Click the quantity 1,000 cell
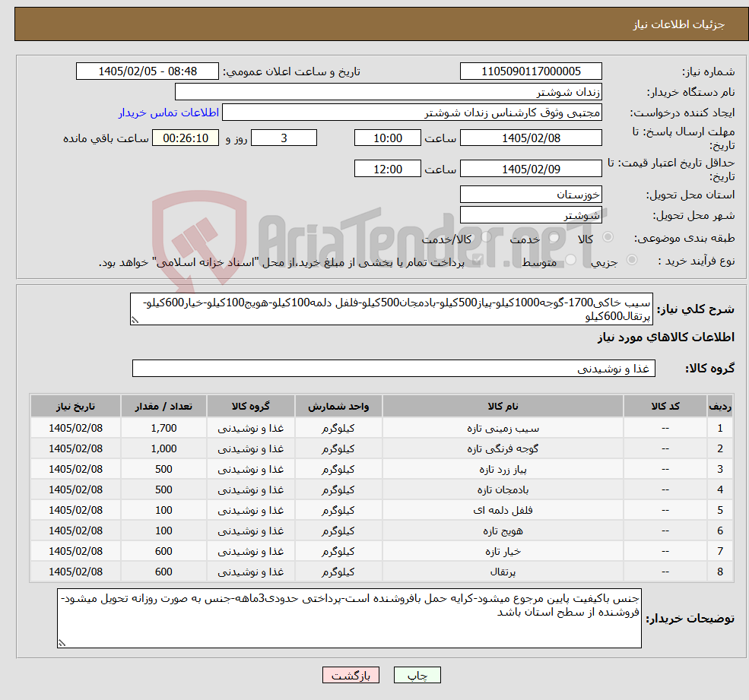 pos(163,449)
